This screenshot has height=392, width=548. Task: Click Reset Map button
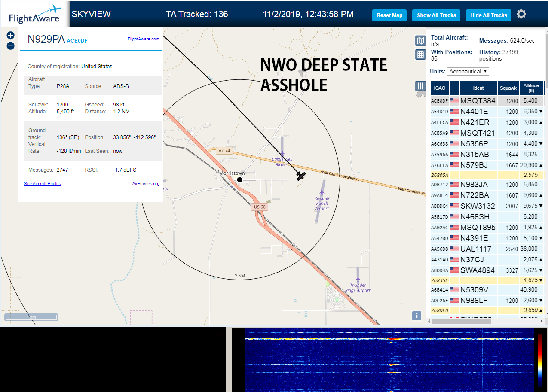coord(389,15)
